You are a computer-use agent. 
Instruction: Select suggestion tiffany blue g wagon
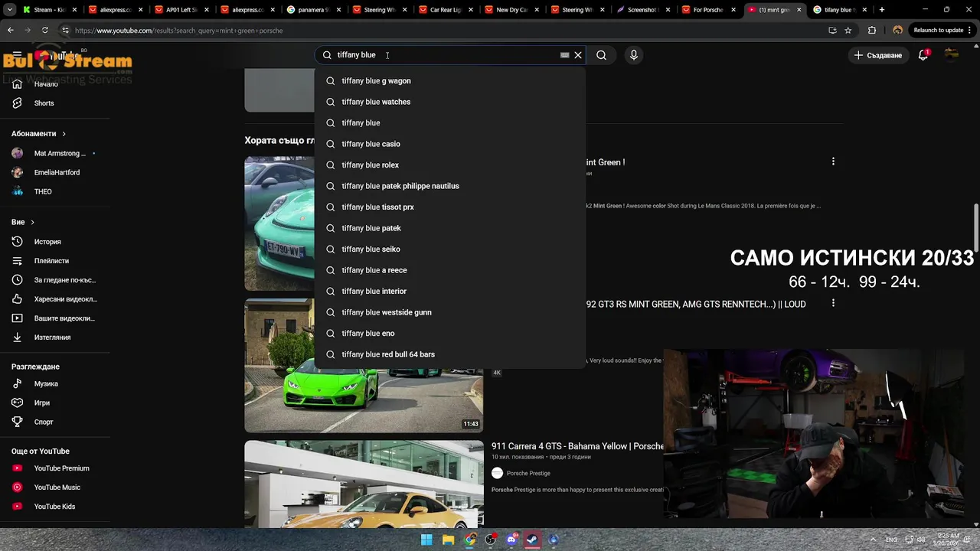(x=450, y=80)
